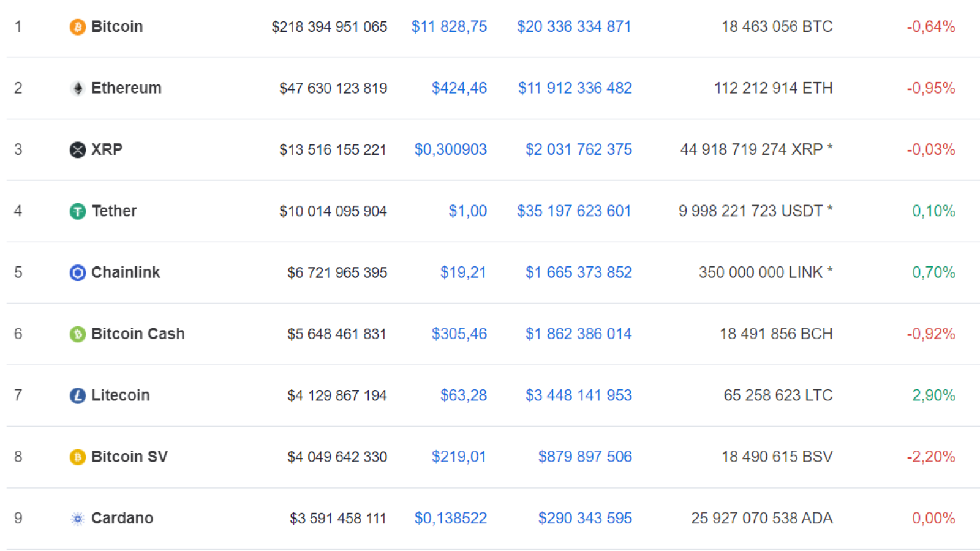This screenshot has height=551, width=980.
Task: Open the Bitcoin SV name link
Action: [x=129, y=457]
